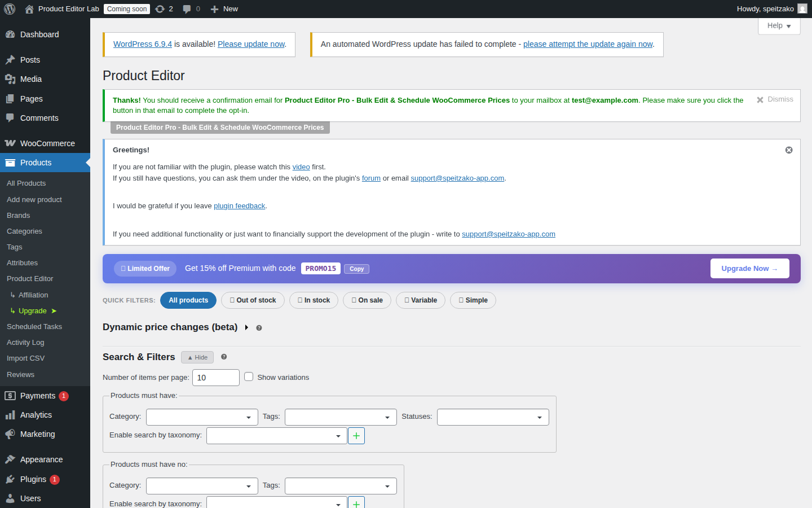This screenshot has width=812, height=508.
Task: Open Category dropdown in Products must have
Action: [202, 417]
